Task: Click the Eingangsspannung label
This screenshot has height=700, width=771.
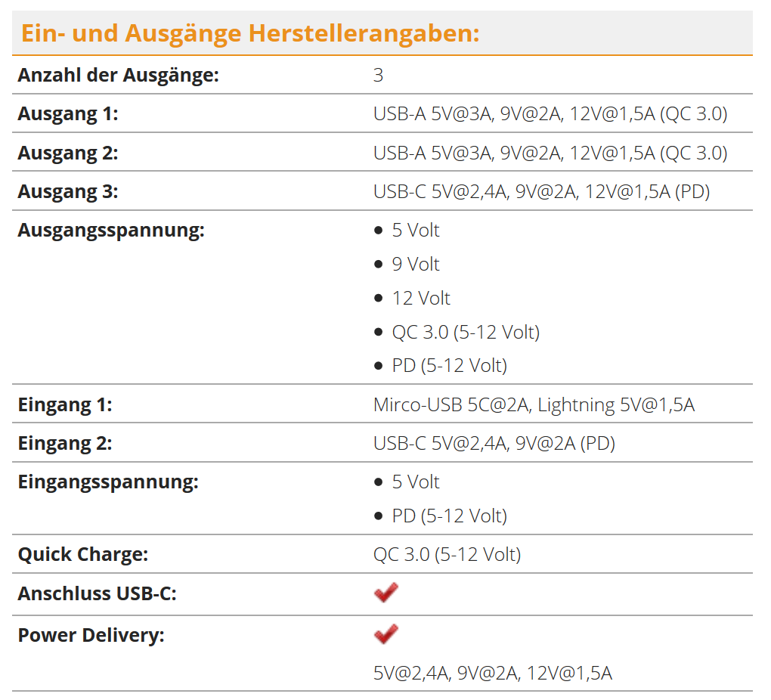Action: [108, 482]
